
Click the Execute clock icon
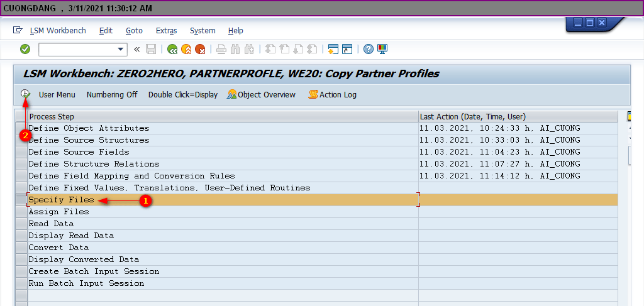[x=25, y=94]
